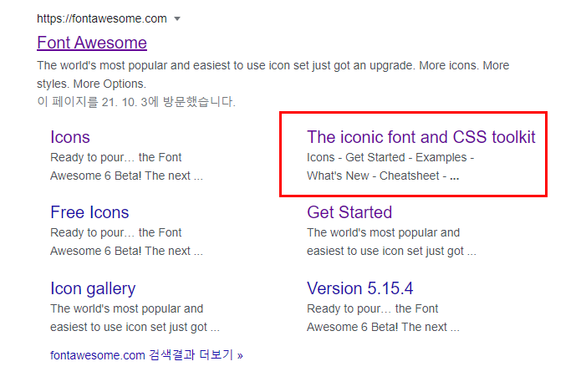Click the main description starting "The world's most popular"

coord(273,74)
